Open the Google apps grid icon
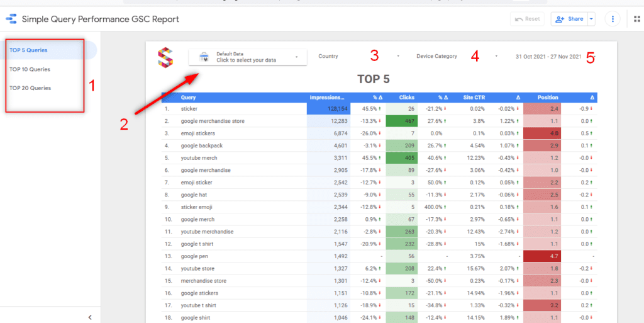Screen dimensions: 644x323 [637, 19]
